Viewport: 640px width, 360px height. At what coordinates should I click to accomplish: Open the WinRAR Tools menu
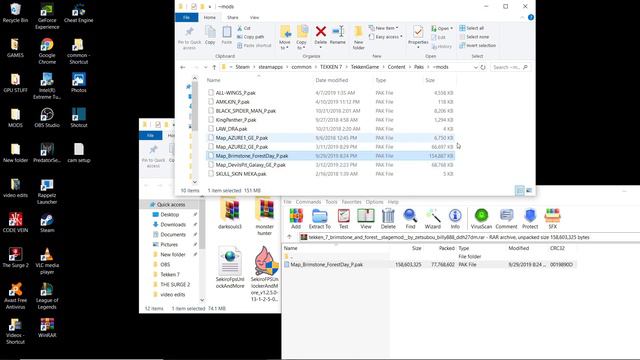tap(331, 202)
